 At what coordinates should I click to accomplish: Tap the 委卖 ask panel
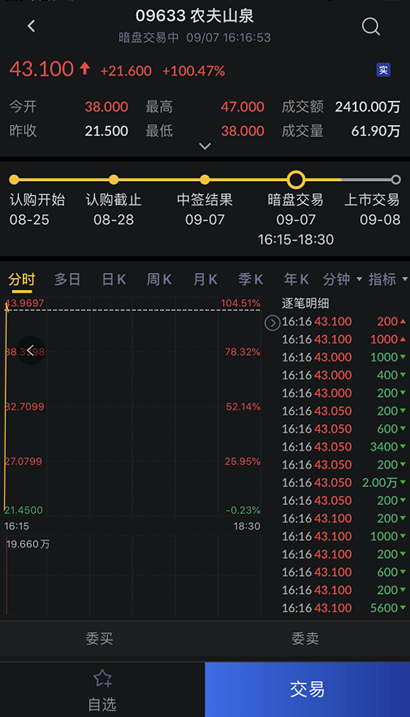pyautogui.click(x=305, y=638)
